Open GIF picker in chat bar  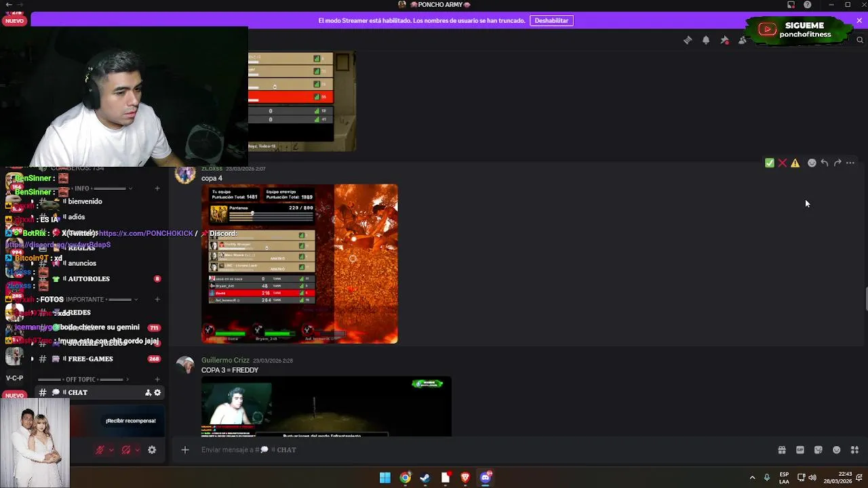tap(800, 450)
